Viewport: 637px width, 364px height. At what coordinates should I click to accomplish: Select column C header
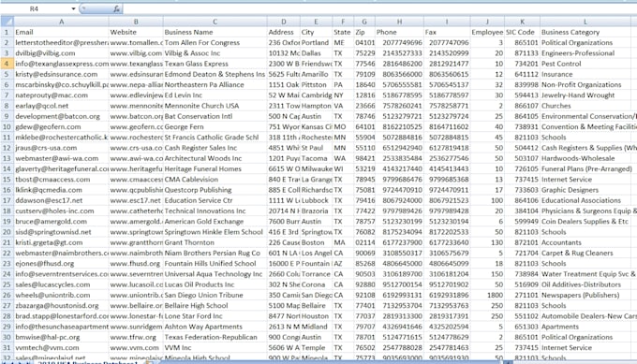(x=215, y=22)
